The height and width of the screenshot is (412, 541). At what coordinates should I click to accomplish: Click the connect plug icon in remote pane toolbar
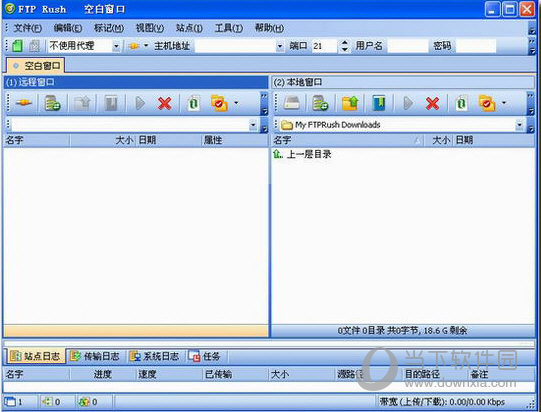tap(23, 103)
